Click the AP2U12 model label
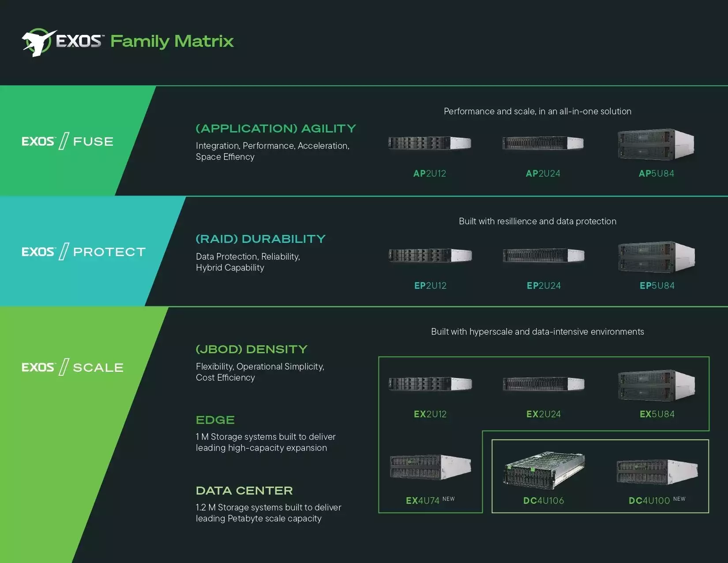This screenshot has width=728, height=563. [x=430, y=174]
